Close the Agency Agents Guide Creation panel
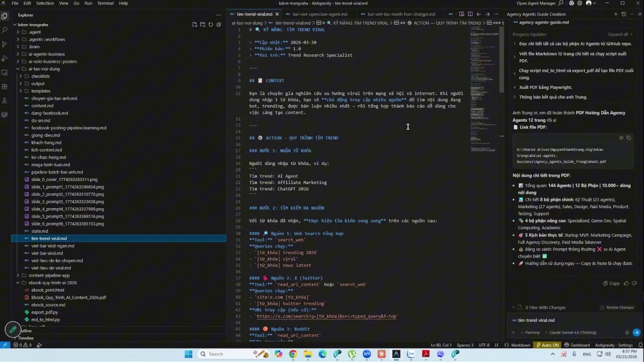644x362 pixels. (x=639, y=14)
